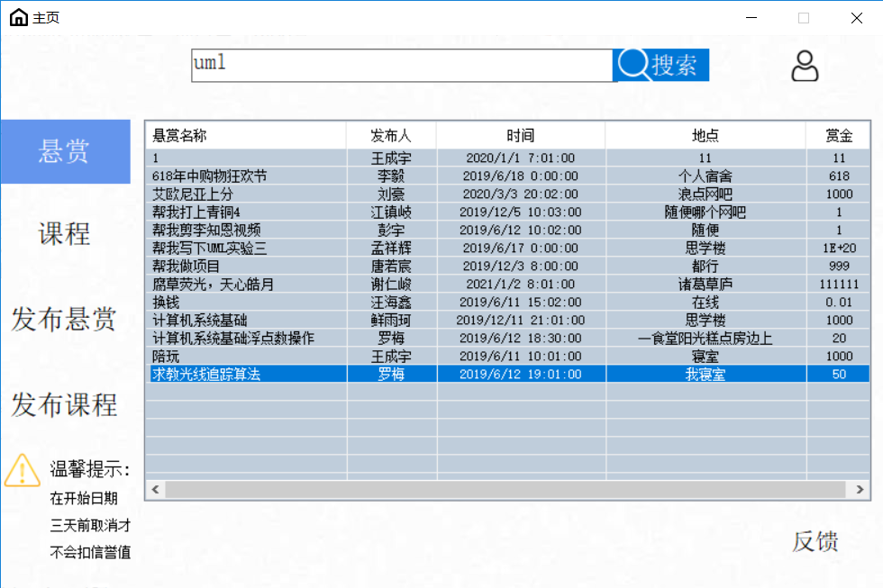Click time cell 2019/12/11 21:01:00

pyautogui.click(x=521, y=321)
